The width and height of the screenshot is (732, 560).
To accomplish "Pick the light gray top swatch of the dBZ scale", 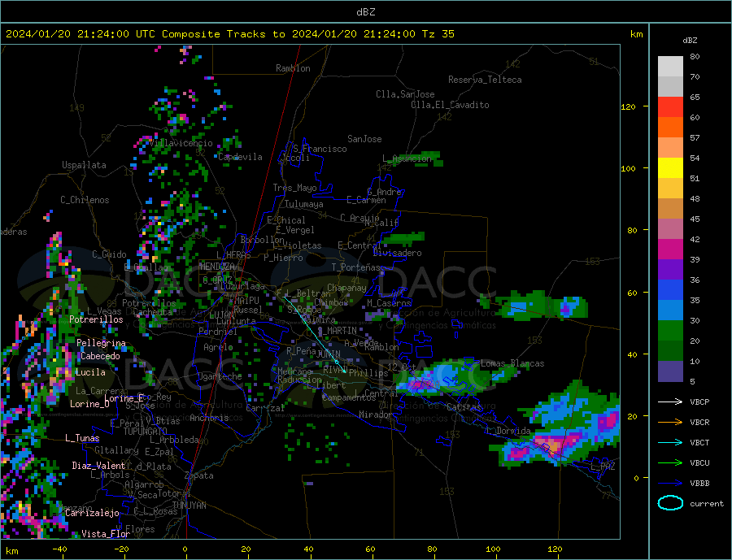I will point(670,67).
